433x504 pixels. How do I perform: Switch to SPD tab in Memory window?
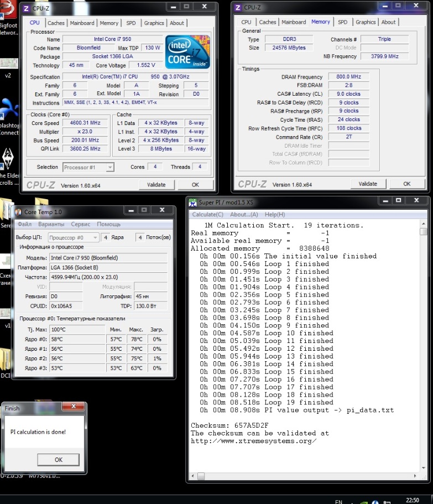coord(342,22)
